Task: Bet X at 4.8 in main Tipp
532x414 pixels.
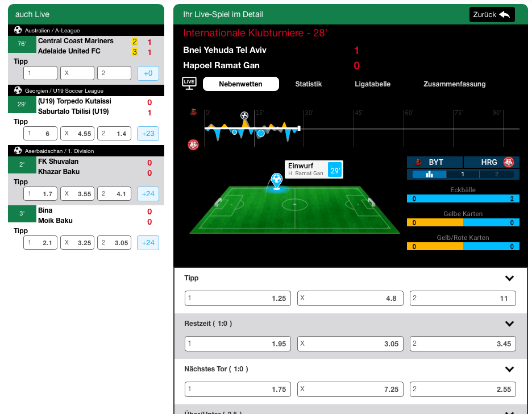Action: pyautogui.click(x=350, y=299)
